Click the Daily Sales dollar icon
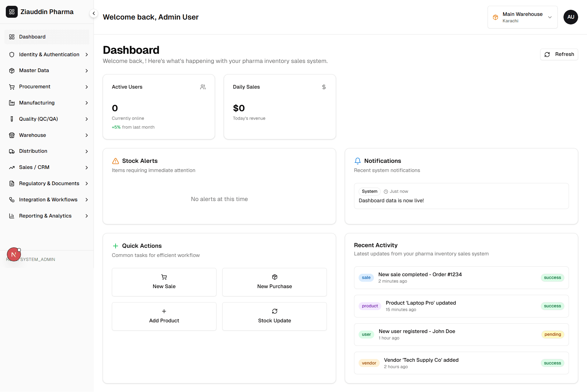Screen dimensions: 587x392 [x=324, y=87]
